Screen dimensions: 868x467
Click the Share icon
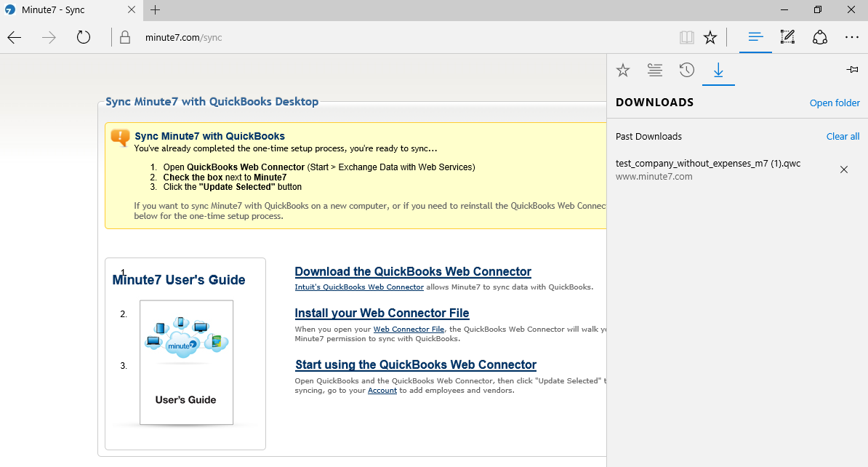[820, 37]
